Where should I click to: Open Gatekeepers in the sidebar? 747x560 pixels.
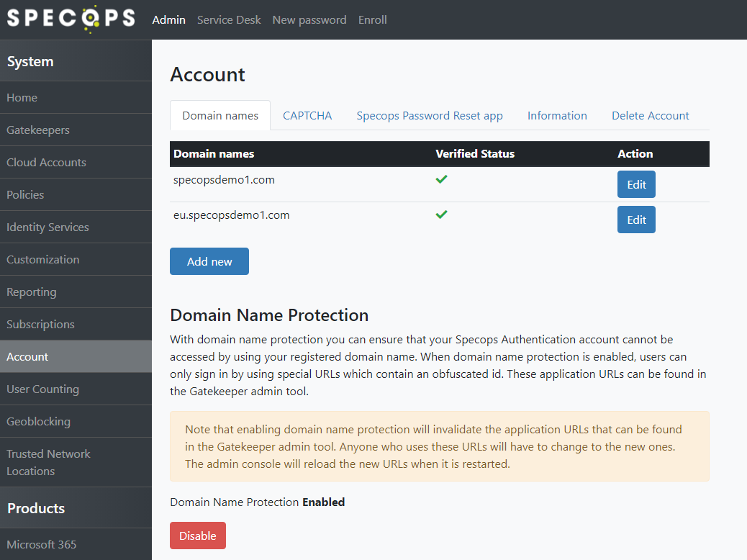coord(76,130)
